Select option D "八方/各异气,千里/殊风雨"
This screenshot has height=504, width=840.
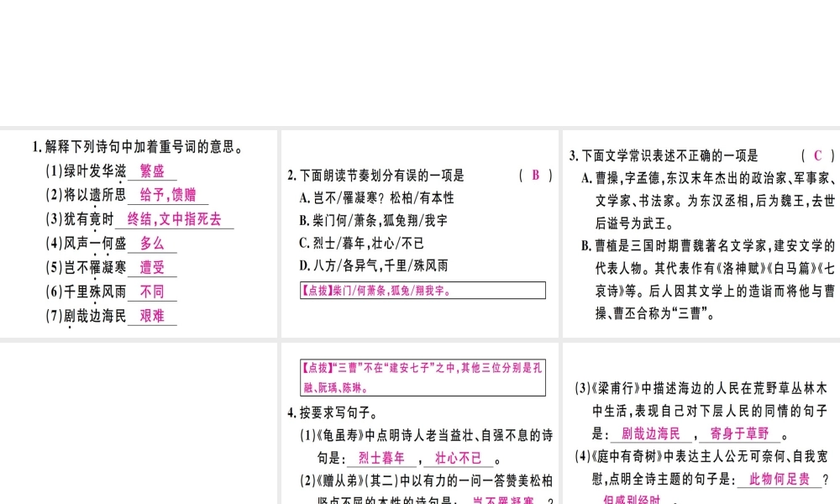tap(374, 265)
